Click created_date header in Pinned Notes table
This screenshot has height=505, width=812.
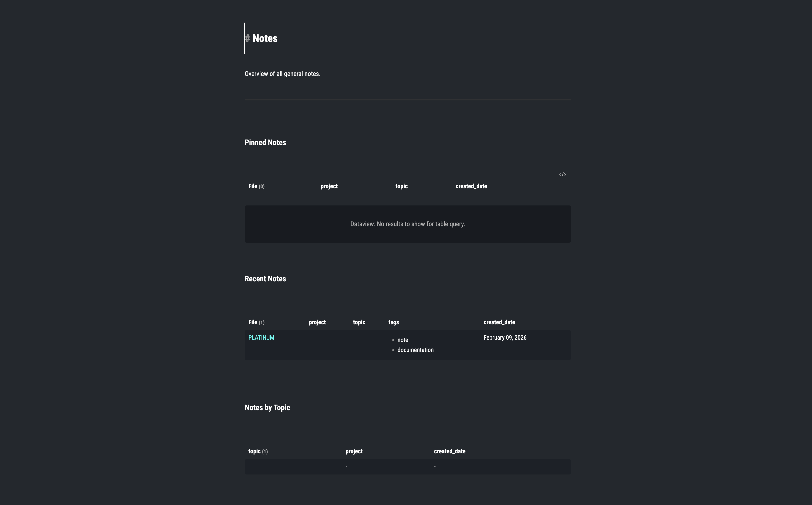(471, 186)
